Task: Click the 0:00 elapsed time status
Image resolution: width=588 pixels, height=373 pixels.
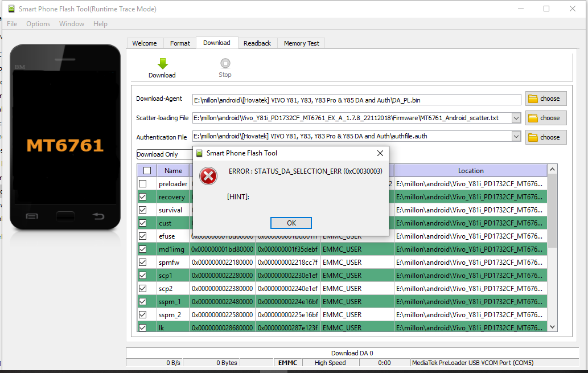Action: [x=384, y=363]
